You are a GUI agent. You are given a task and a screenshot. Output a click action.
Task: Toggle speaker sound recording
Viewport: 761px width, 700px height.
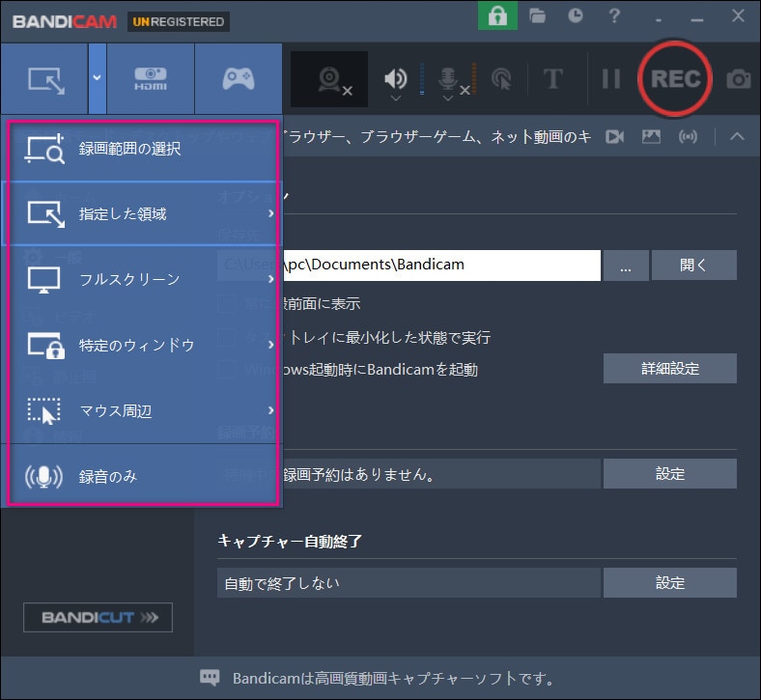[x=396, y=78]
